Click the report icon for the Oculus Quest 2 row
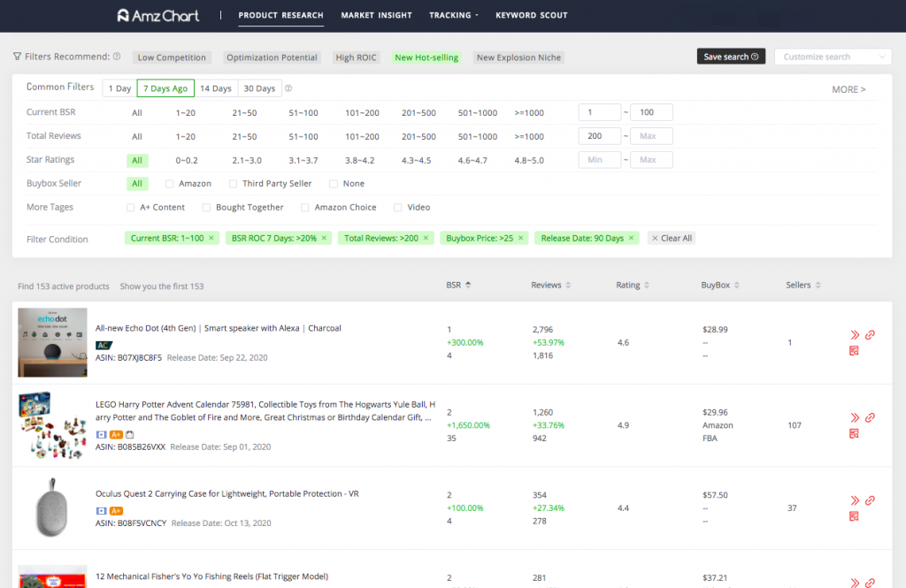Viewport: 906px width, 588px height. (854, 515)
